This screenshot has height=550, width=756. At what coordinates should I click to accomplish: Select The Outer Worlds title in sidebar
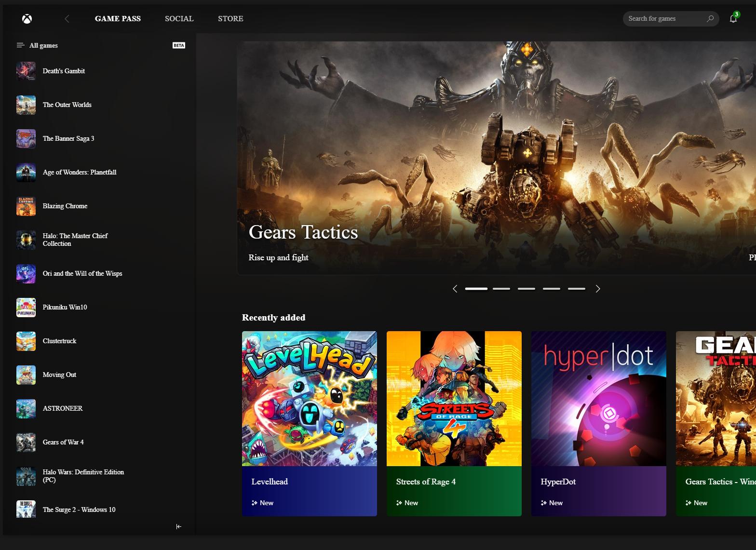[67, 105]
